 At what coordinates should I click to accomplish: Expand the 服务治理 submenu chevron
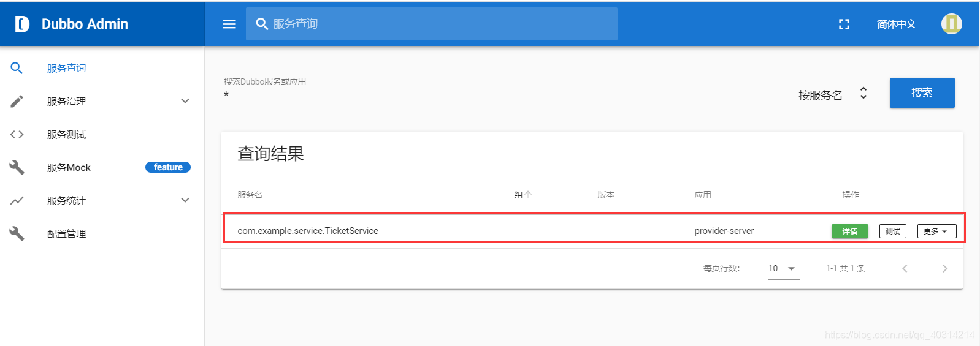tap(185, 101)
